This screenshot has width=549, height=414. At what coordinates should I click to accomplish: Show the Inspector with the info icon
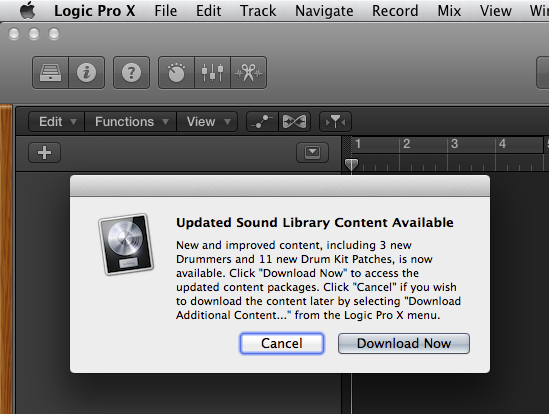[86, 73]
